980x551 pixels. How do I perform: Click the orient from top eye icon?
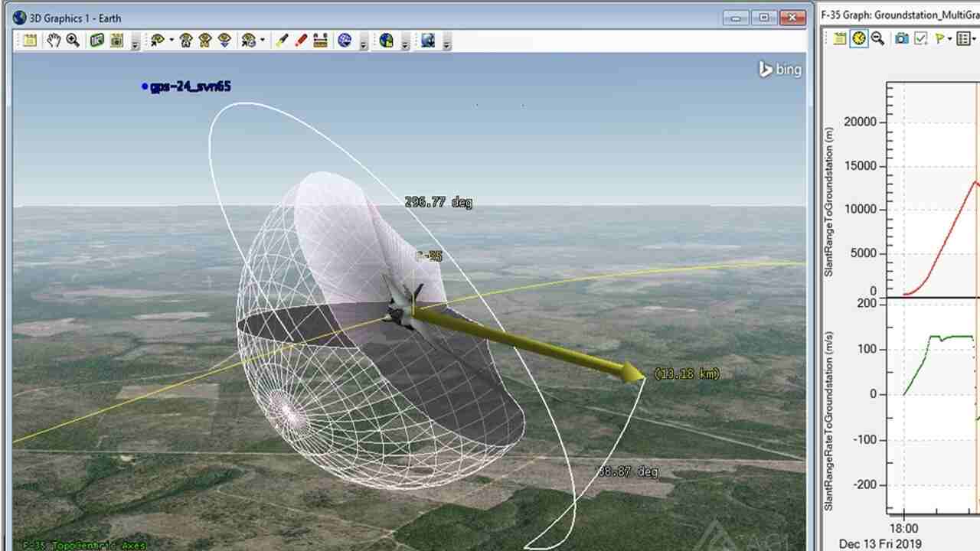224,41
